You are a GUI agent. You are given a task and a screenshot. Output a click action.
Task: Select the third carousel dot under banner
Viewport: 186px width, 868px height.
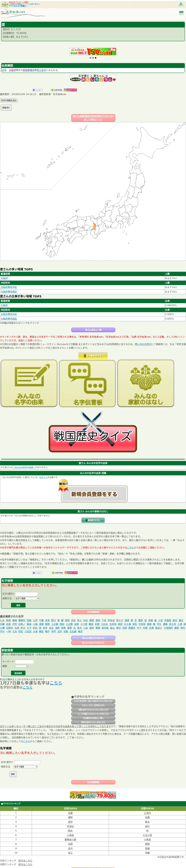point(95,58)
